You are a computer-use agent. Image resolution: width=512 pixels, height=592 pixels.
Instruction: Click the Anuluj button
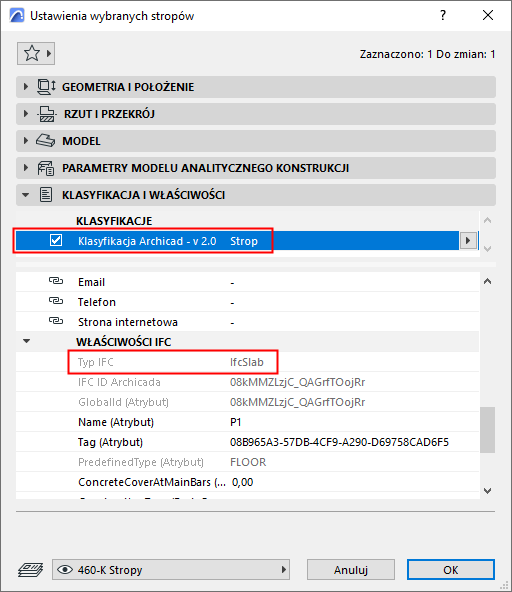coord(351,570)
